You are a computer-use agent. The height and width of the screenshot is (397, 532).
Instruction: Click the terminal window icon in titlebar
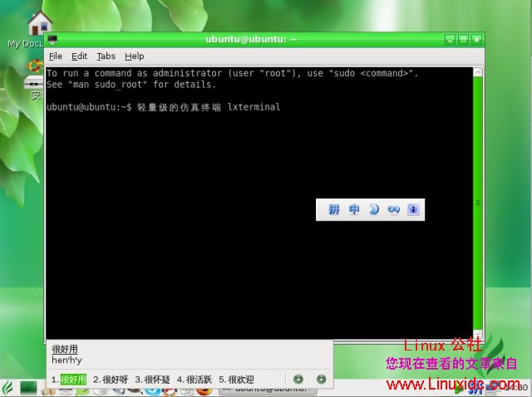[x=52, y=40]
